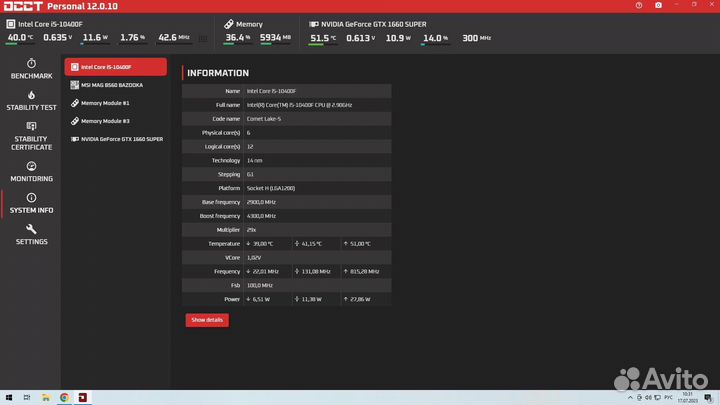Click the Memory usage 36.4 % reading

(237, 38)
